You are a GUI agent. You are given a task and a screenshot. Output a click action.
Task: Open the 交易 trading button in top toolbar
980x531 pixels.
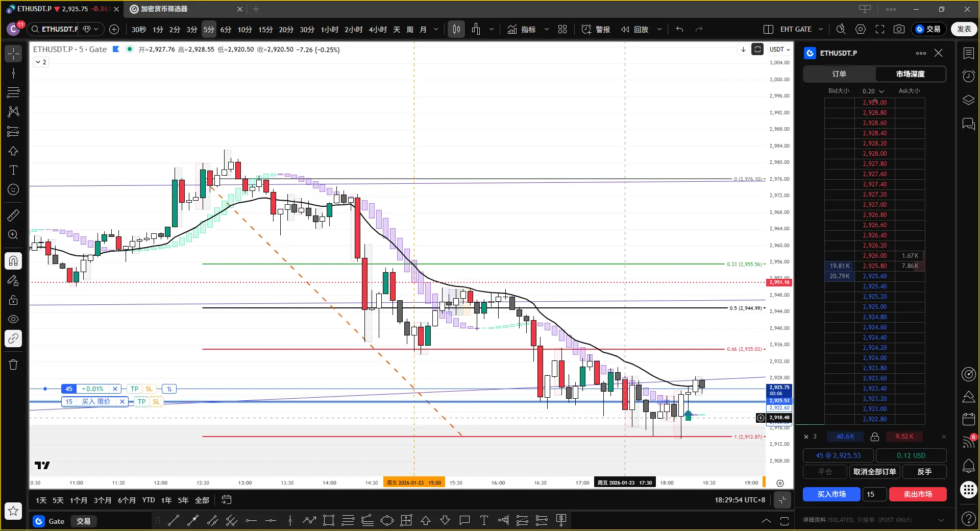point(929,29)
